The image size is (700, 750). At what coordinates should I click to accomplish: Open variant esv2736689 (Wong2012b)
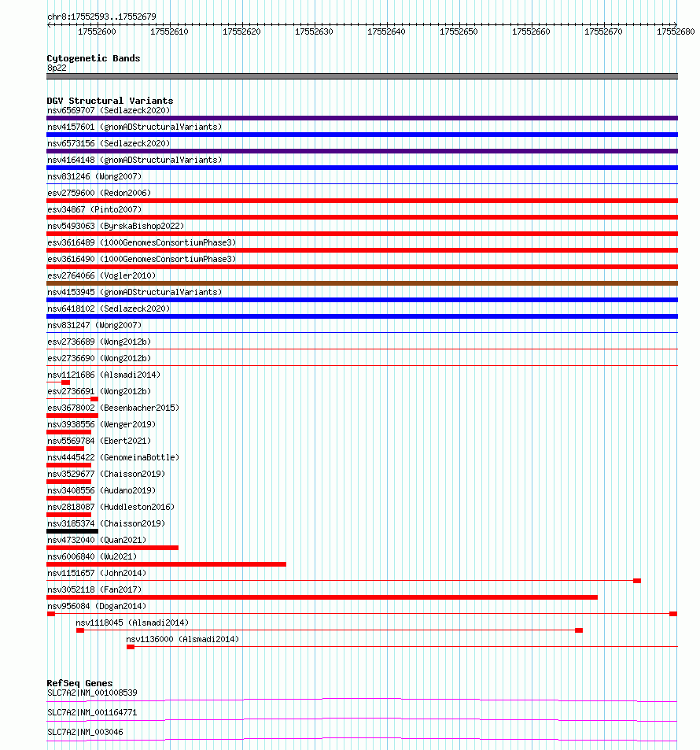point(99,342)
